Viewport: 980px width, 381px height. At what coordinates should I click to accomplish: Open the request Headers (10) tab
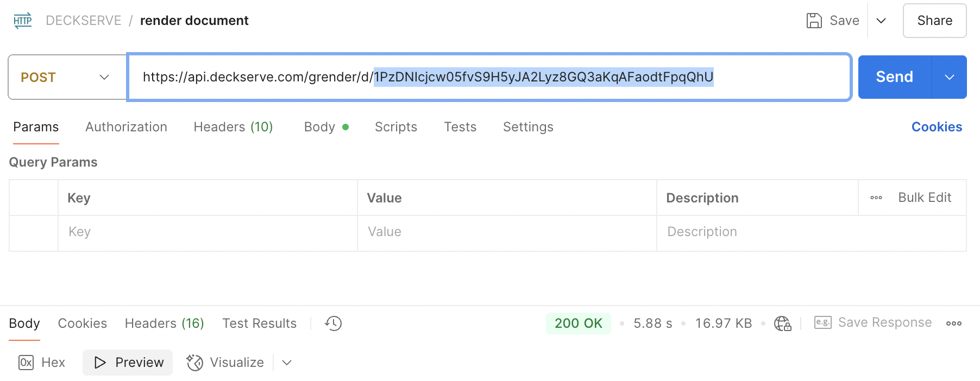(x=233, y=127)
